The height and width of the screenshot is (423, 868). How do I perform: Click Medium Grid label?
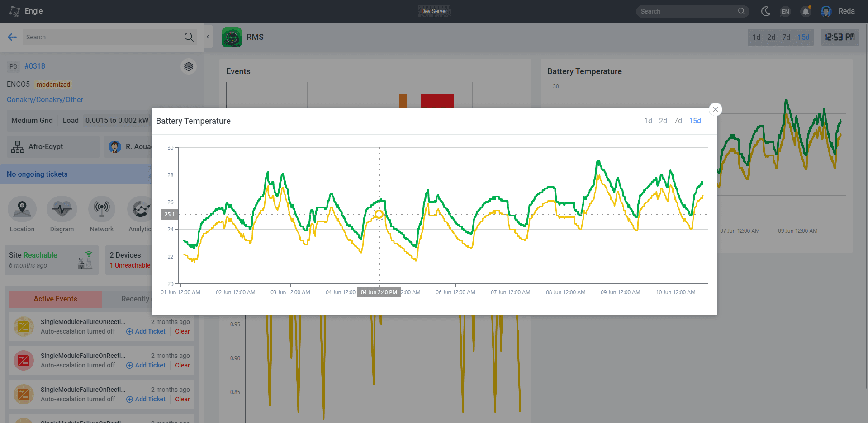click(x=32, y=120)
